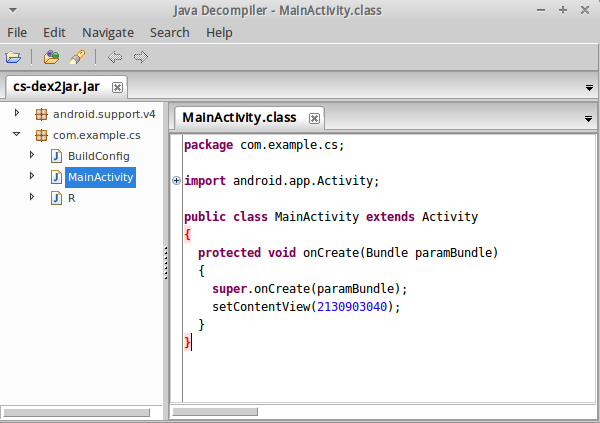The height and width of the screenshot is (423, 600).
Task: Click the Backward navigation arrow
Action: (x=115, y=57)
